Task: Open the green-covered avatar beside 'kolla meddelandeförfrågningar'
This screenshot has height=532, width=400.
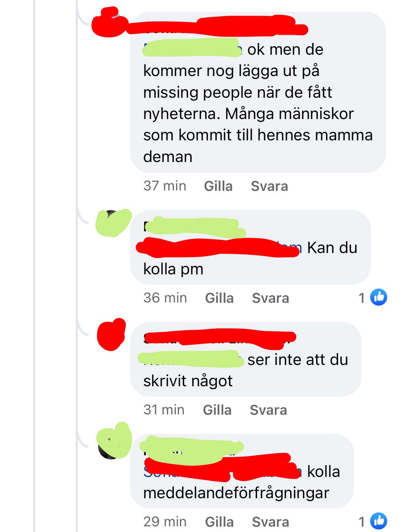Action: [114, 441]
